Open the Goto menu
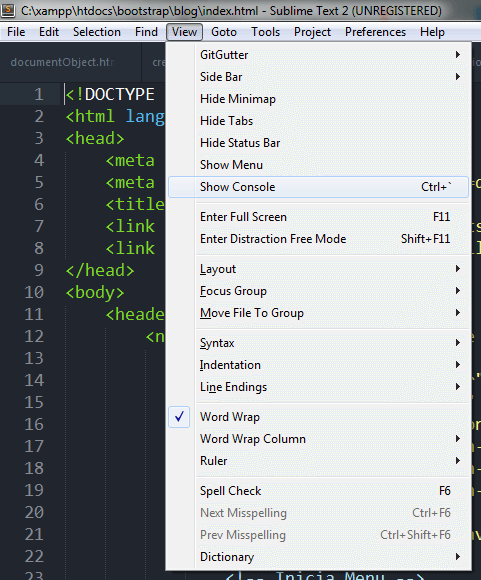Screen dimensions: 481x580 point(224,32)
